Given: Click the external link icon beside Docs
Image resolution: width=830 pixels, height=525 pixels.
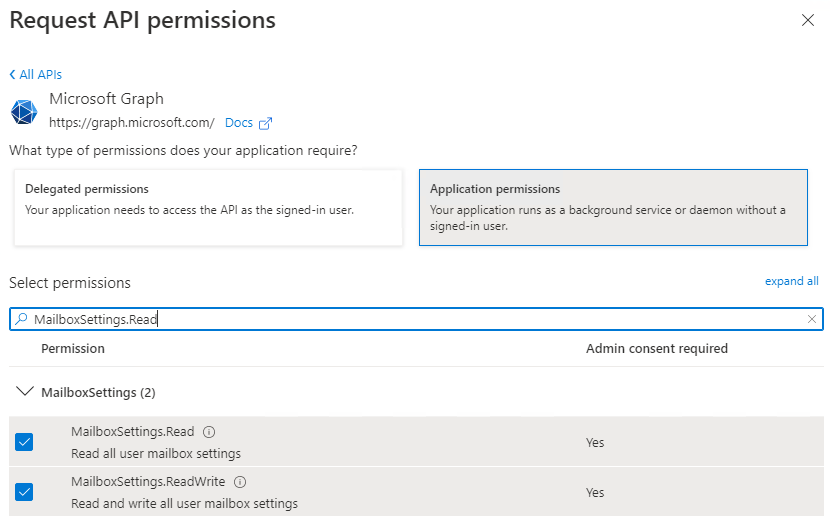Looking at the screenshot, I should (265, 124).
